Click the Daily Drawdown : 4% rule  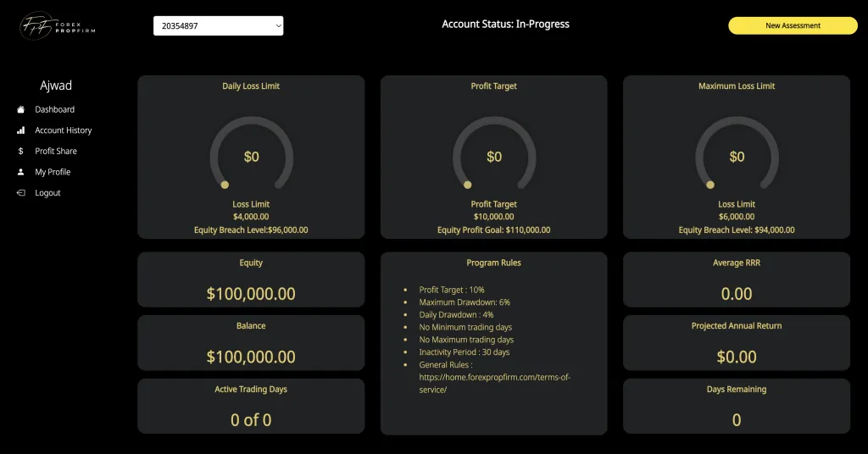pos(456,314)
